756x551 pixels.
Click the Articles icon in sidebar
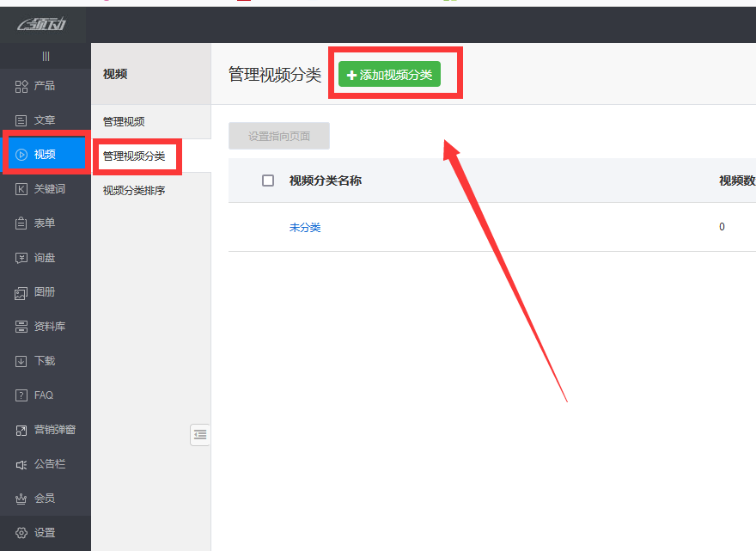(21, 120)
